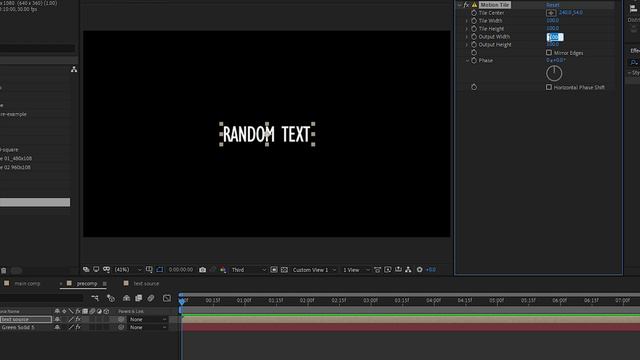Open parent dropdown for Green Solid 5
Viewport: 640px width, 360px height.
click(148, 327)
